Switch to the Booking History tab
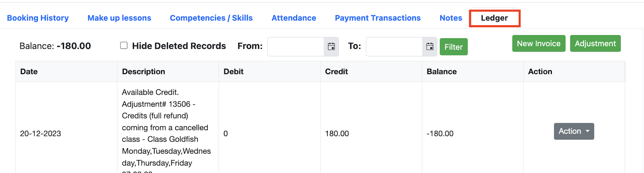 pos(38,18)
